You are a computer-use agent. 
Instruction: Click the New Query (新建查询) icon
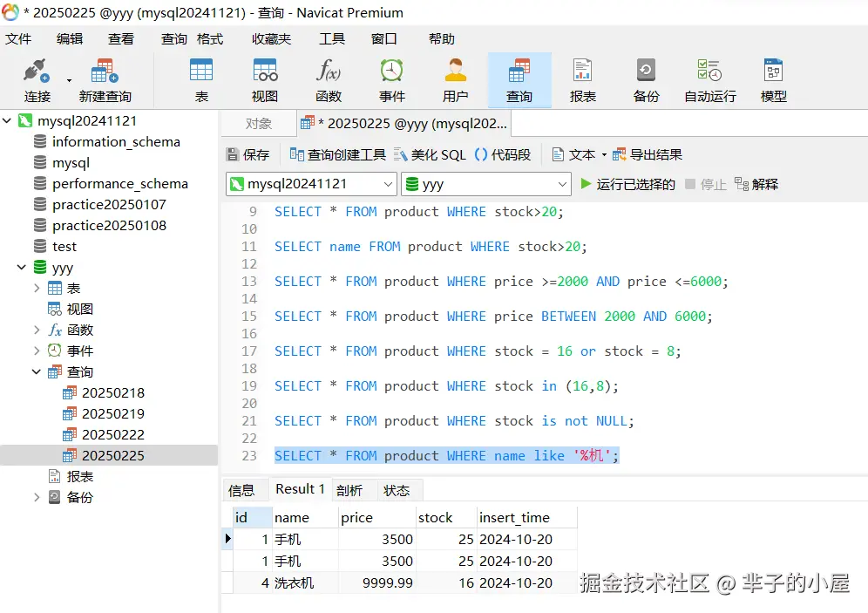point(105,81)
